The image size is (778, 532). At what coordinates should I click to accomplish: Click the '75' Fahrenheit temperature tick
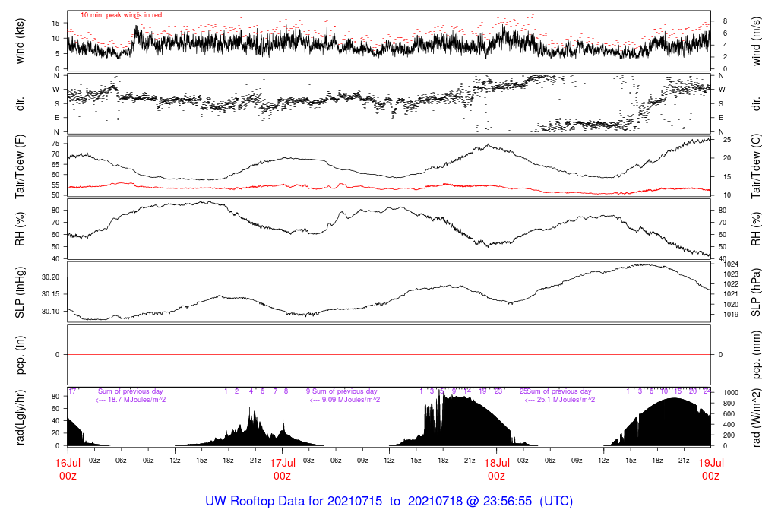pos(55,144)
